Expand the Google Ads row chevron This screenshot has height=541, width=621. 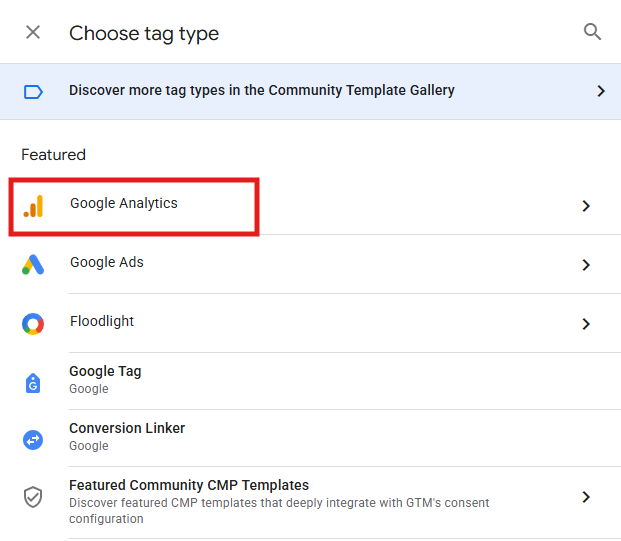point(586,265)
